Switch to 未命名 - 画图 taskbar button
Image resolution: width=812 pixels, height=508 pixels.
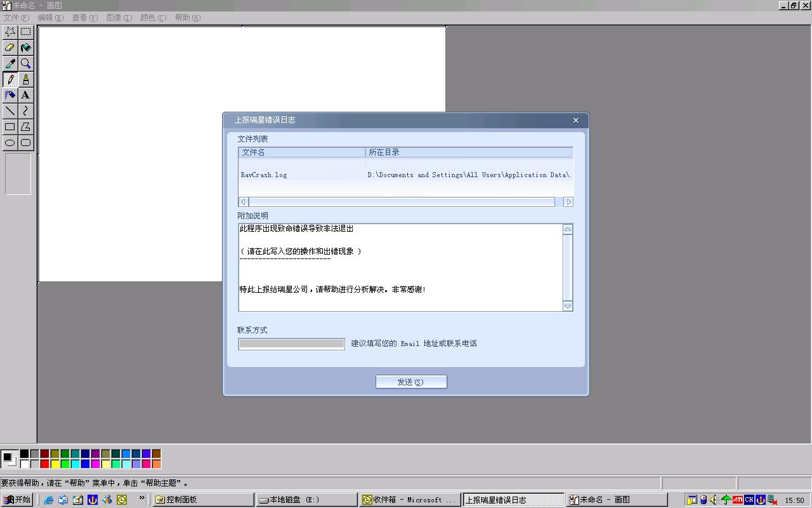click(616, 500)
